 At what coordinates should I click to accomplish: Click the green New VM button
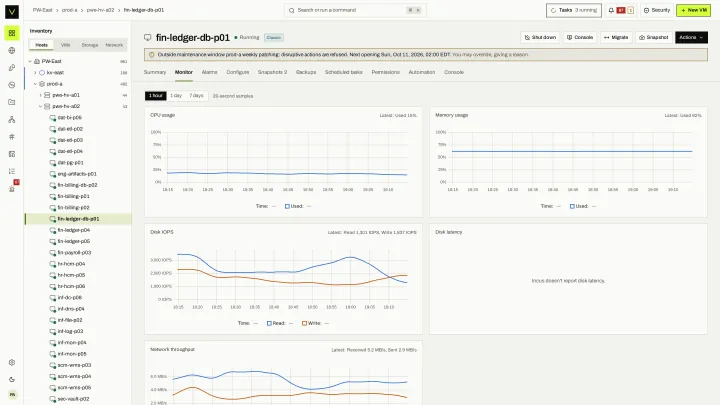694,10
